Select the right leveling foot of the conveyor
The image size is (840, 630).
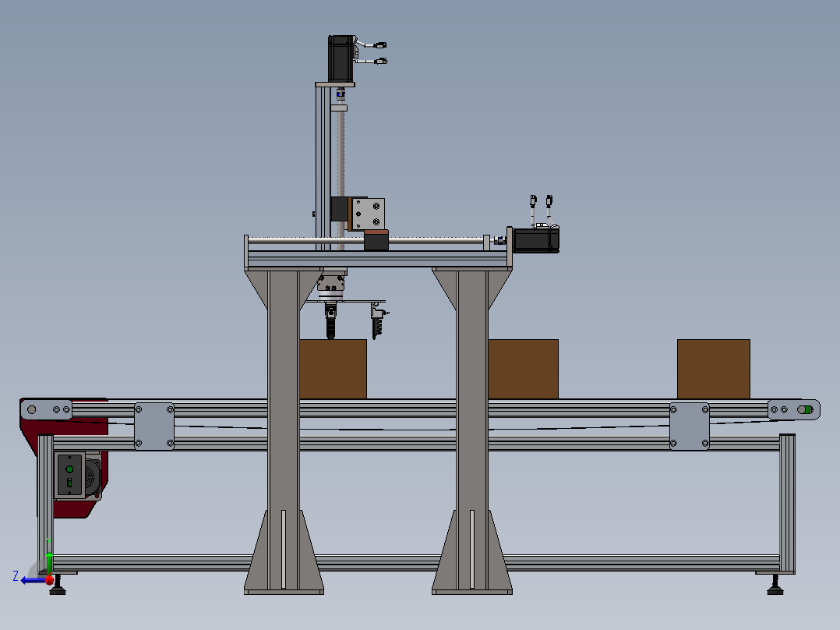tap(775, 586)
